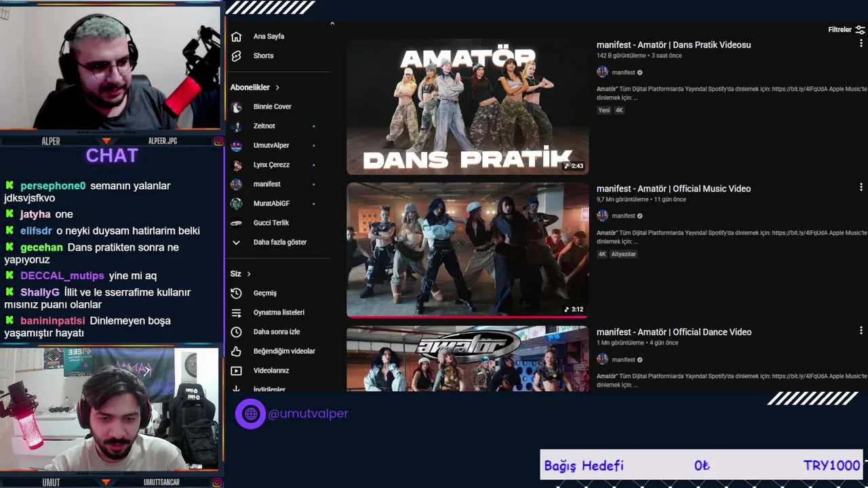Select Ana Sayfa menu label
Screen dimensions: 868x488
pos(269,37)
